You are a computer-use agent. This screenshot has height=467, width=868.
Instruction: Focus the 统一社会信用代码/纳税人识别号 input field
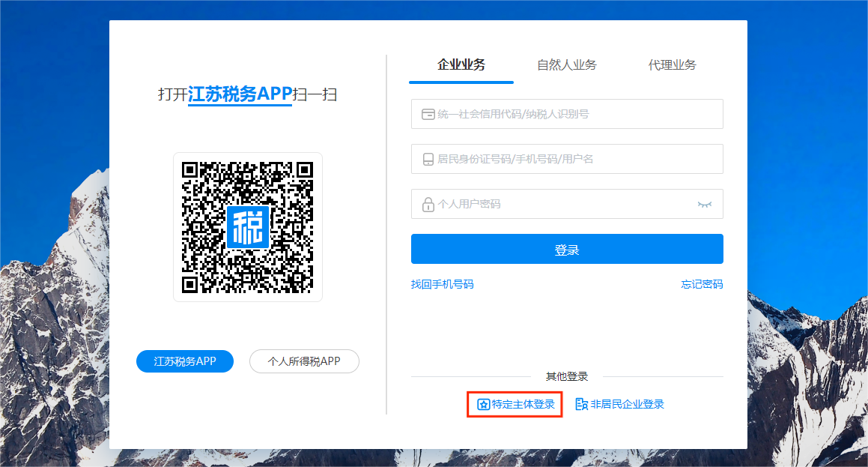[x=577, y=114]
